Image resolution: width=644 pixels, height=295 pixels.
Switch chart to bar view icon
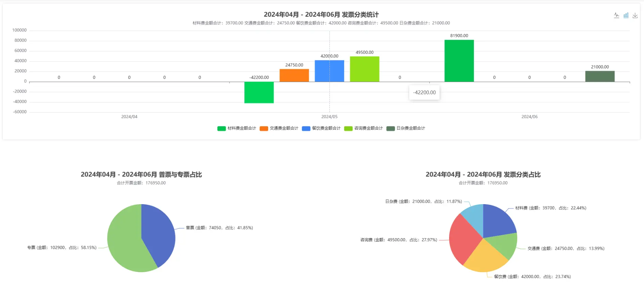(x=626, y=15)
